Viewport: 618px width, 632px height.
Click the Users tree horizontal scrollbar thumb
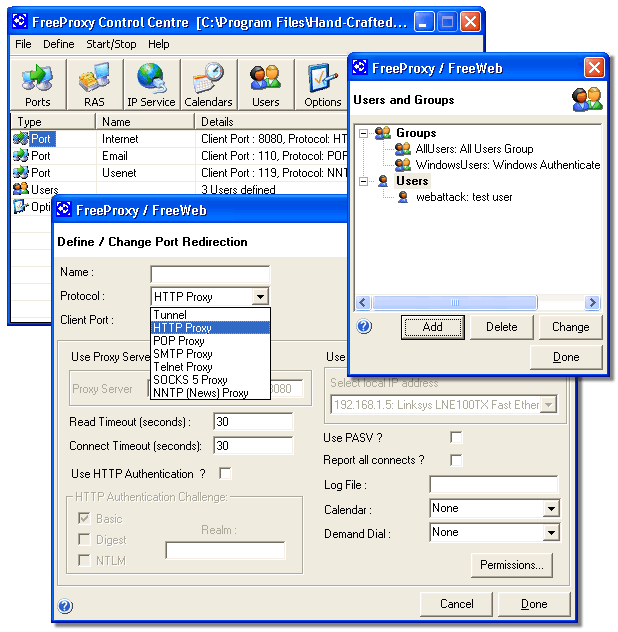click(x=455, y=302)
